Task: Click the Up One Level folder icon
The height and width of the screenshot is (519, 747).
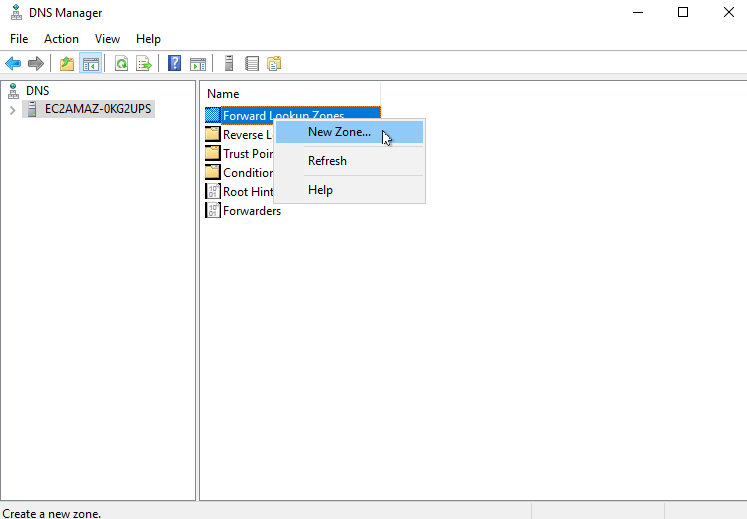Action: pyautogui.click(x=67, y=63)
